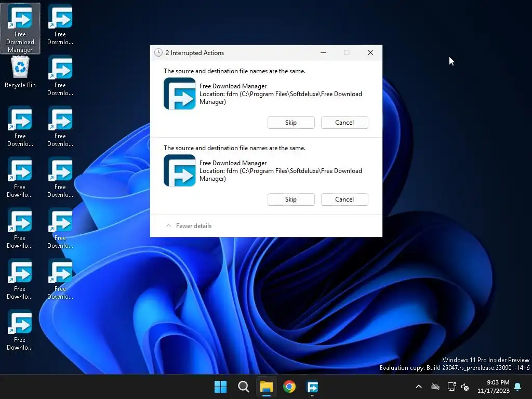Open Free Download Manager from the taskbar
The image size is (532, 399).
click(312, 387)
